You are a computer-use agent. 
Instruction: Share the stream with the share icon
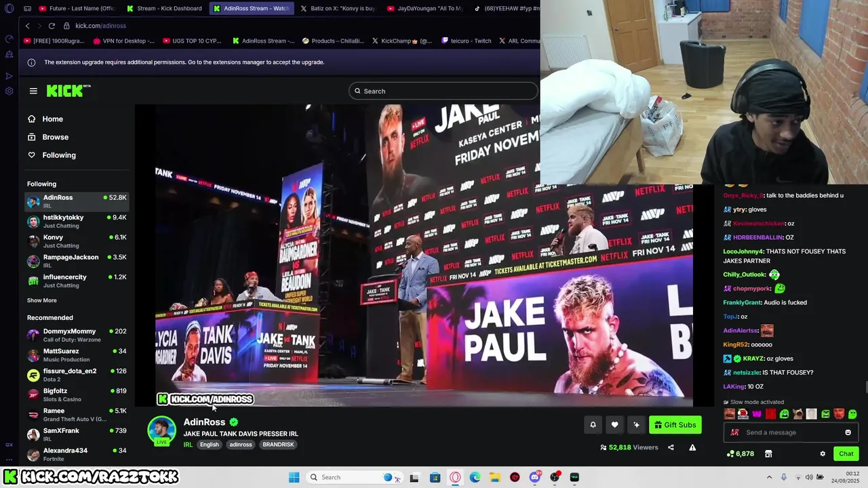671,447
